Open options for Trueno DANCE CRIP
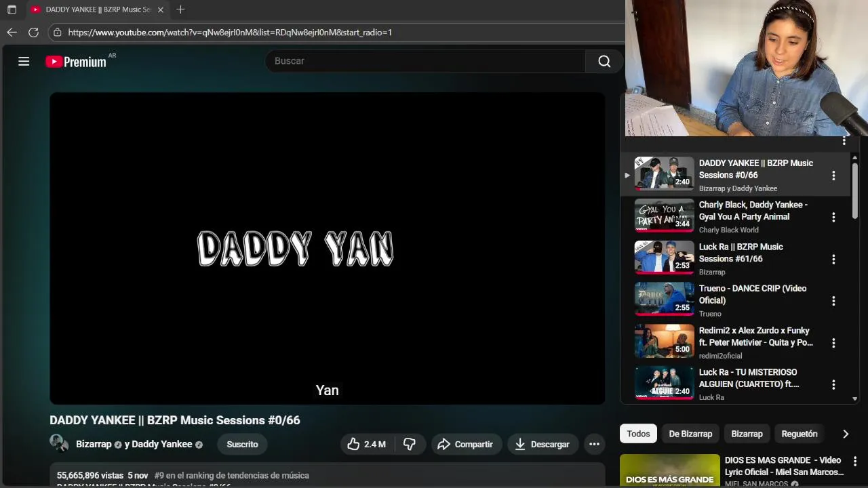The height and width of the screenshot is (488, 868). point(833,301)
